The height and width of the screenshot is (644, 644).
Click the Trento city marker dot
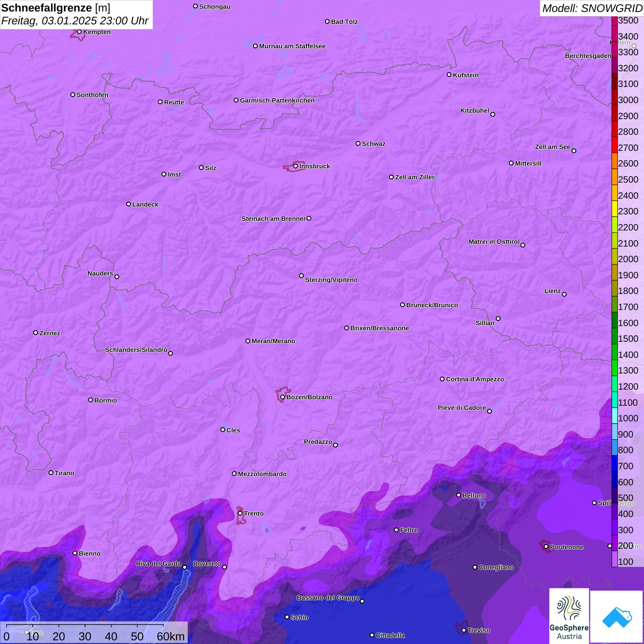coord(240,513)
